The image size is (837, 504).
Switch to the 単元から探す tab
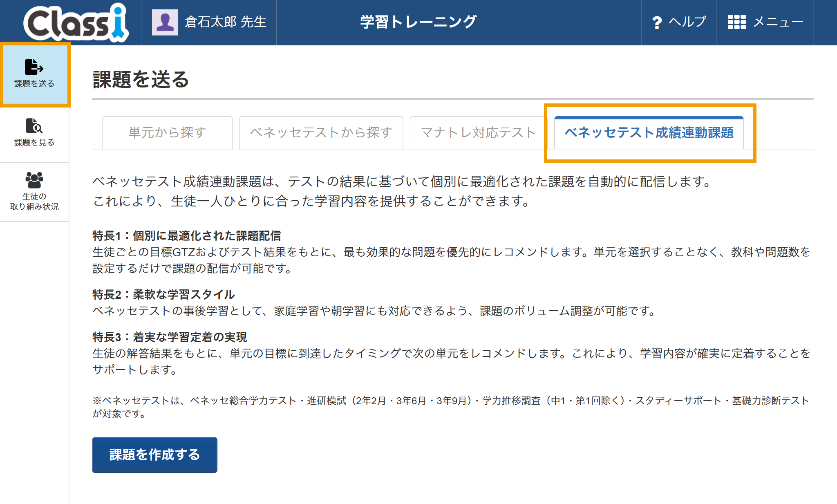pos(167,133)
